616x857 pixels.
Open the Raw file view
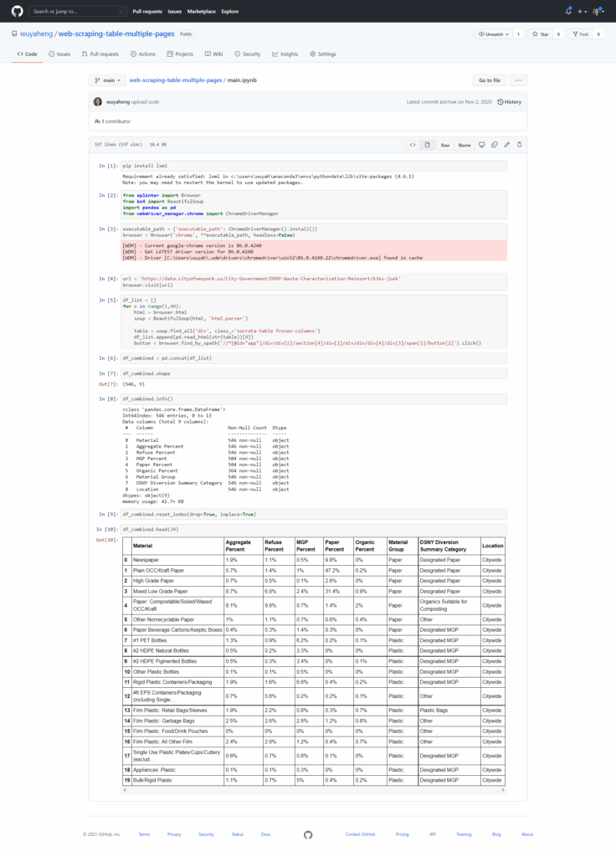pyautogui.click(x=445, y=145)
